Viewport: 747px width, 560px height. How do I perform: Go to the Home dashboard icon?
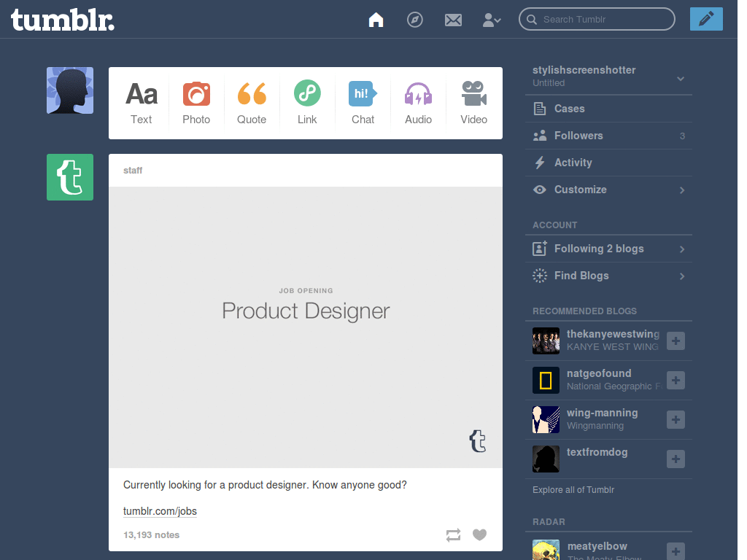pos(376,20)
